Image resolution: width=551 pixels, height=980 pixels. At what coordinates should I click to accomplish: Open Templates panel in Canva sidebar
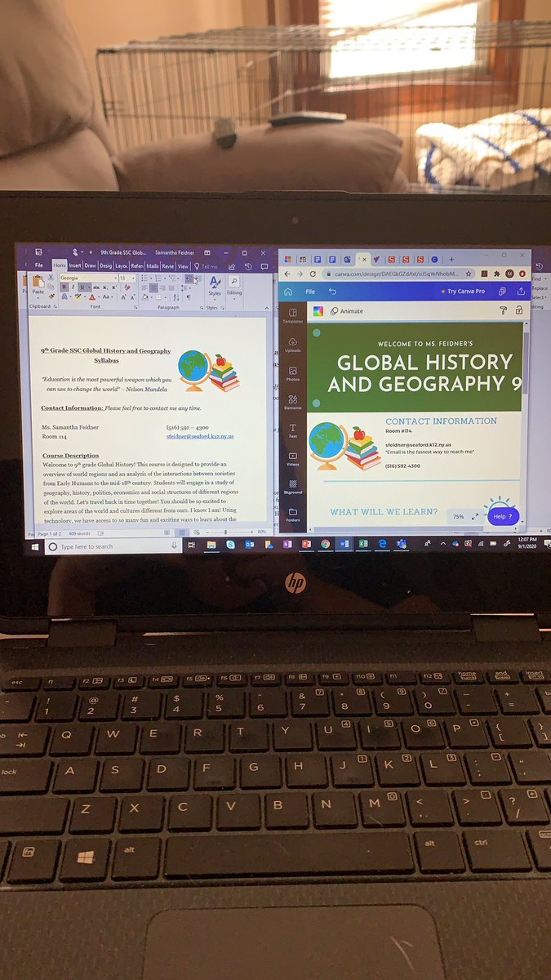[x=292, y=315]
